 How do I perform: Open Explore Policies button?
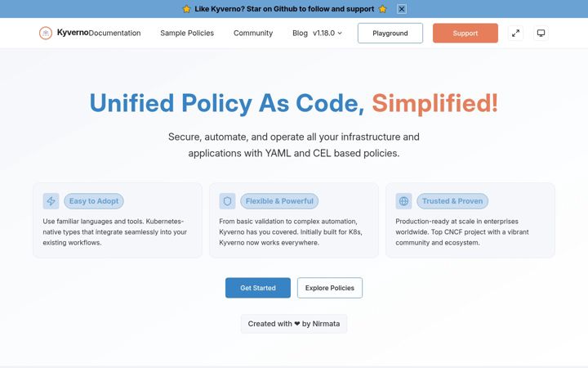(330, 288)
